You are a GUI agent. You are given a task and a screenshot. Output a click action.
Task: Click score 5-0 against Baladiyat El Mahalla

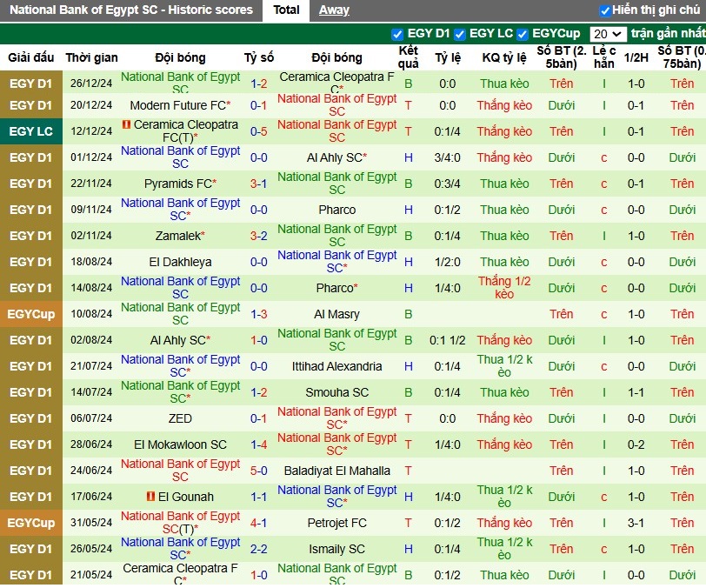click(x=258, y=471)
